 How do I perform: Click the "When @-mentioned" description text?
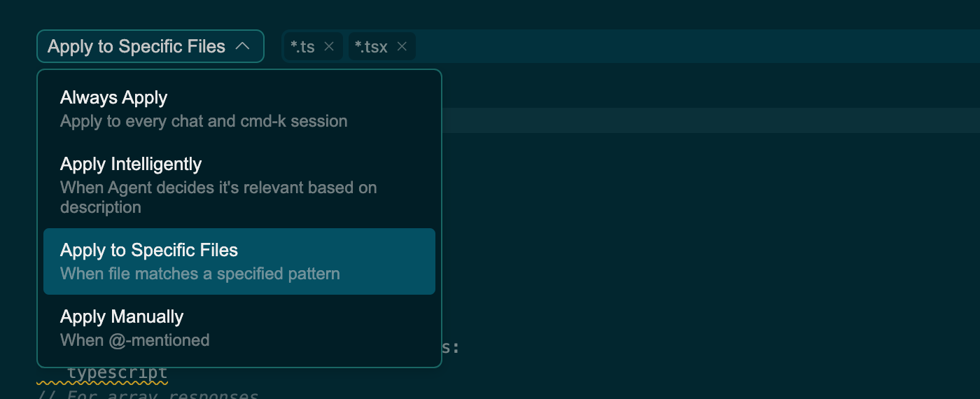tap(135, 340)
